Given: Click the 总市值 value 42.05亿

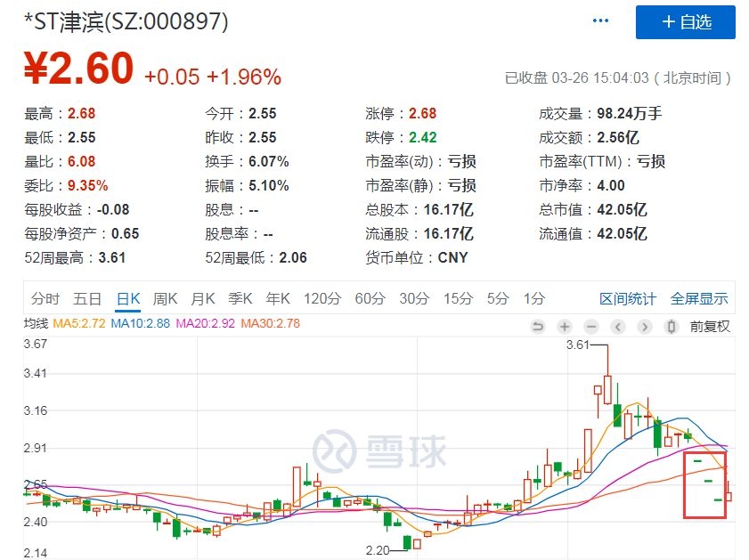Looking at the screenshot, I should [622, 209].
